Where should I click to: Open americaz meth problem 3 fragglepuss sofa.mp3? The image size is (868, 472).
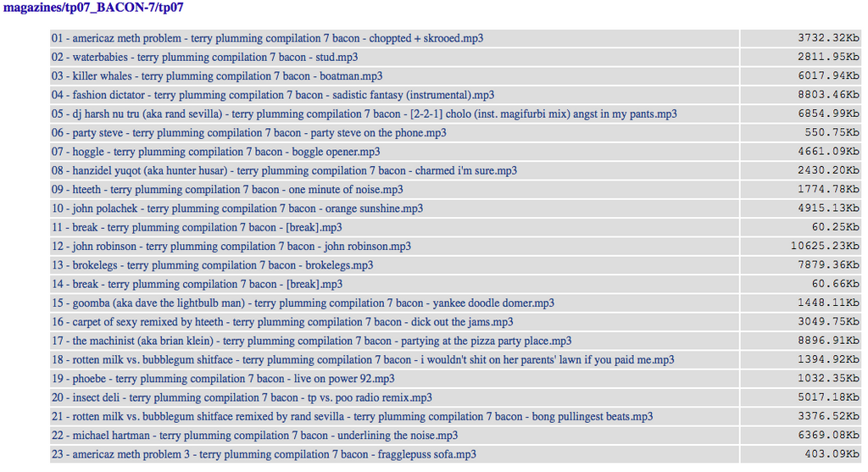click(x=264, y=454)
